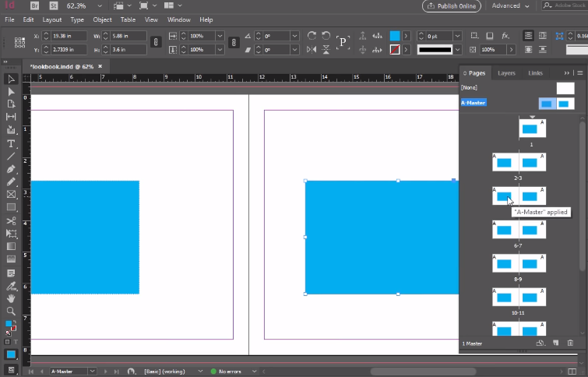
Task: Pick the Hand tool
Action: point(11,298)
